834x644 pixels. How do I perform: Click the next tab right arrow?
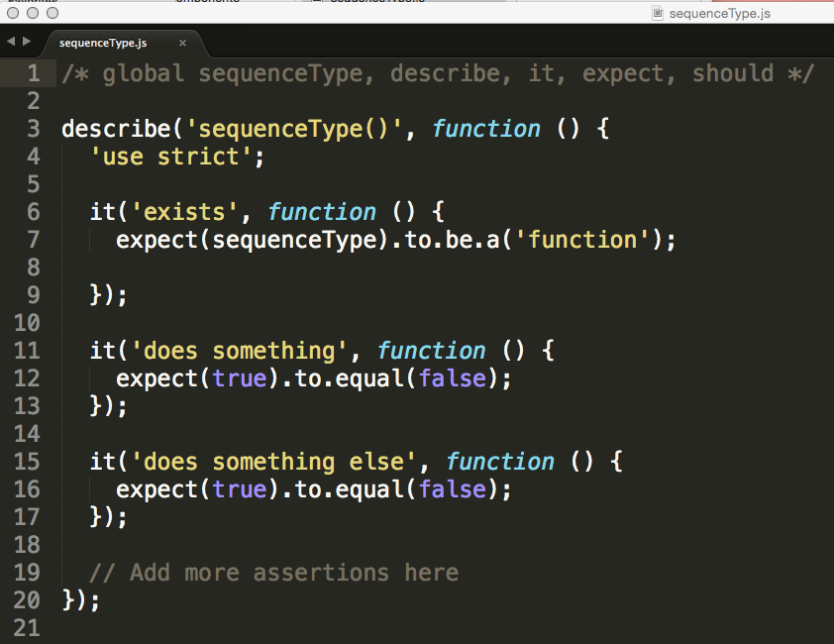26,42
